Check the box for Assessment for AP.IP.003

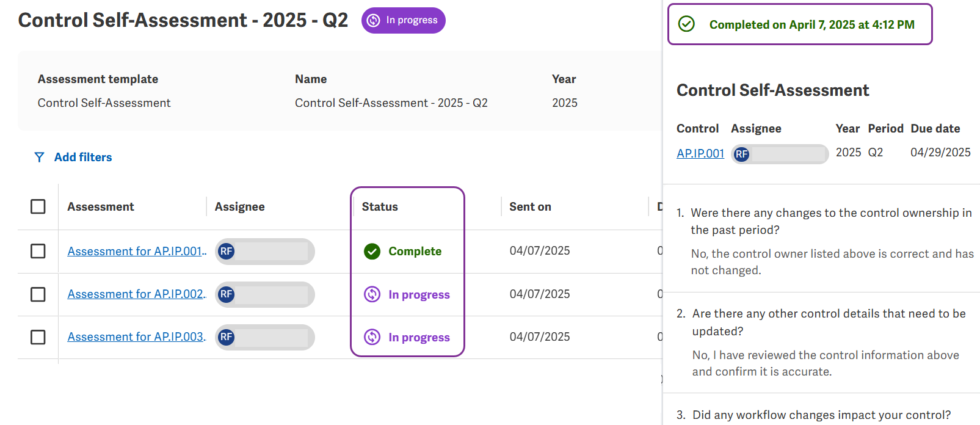click(x=38, y=337)
